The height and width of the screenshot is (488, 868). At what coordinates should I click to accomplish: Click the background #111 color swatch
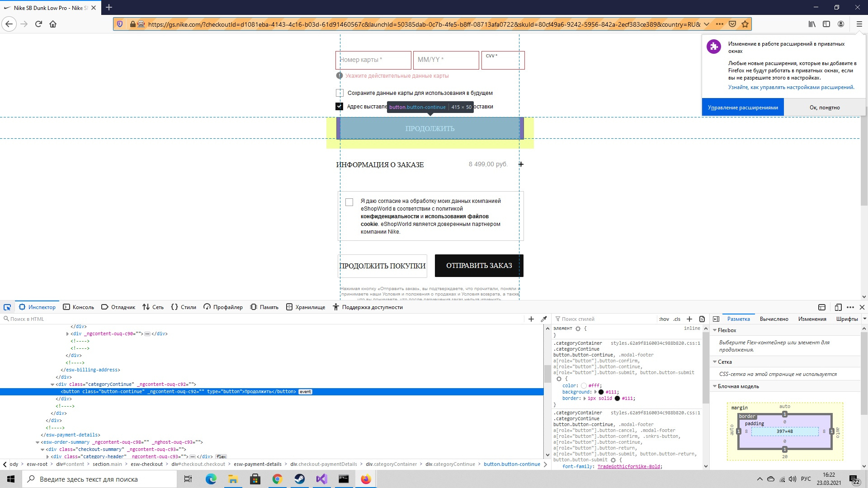click(x=601, y=392)
